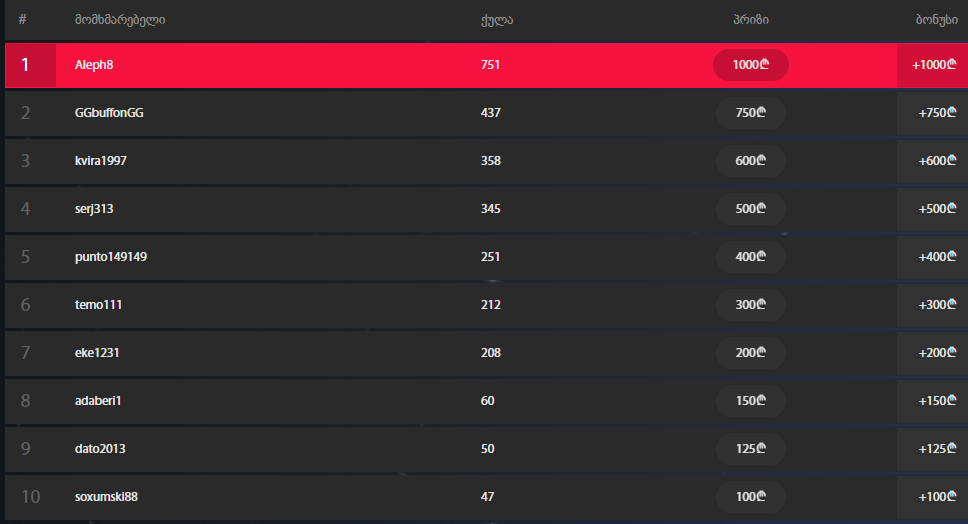Viewport: 968px width, 524px height.
Task: Click username GGbuffonGG
Action: click(109, 113)
